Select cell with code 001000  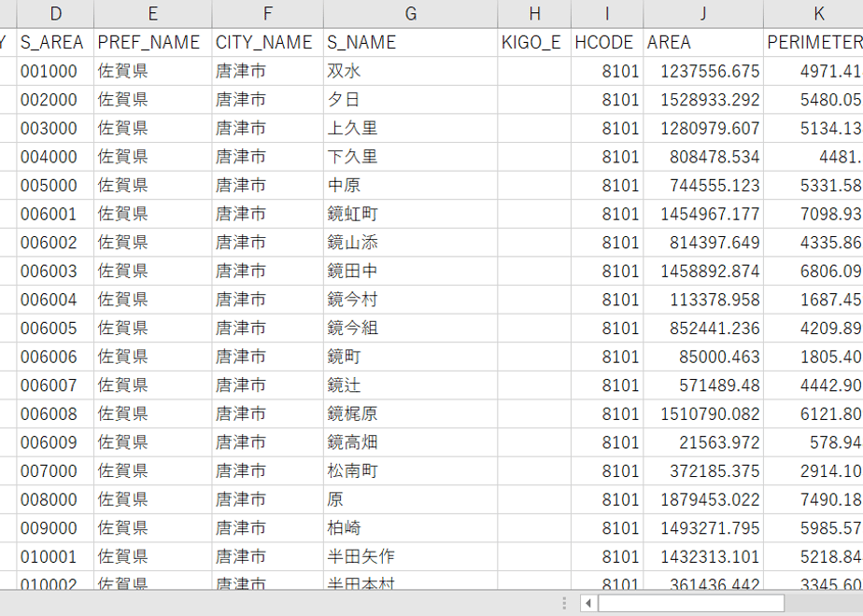coord(56,71)
